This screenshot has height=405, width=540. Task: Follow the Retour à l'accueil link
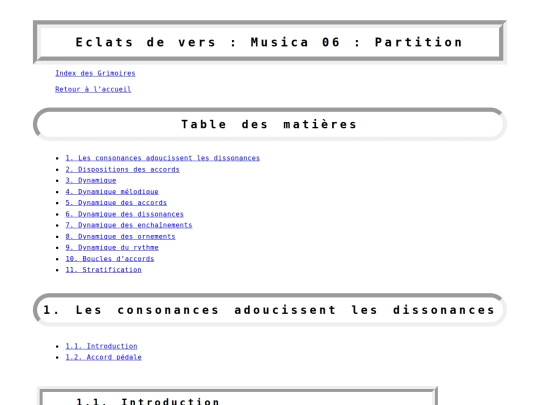(93, 89)
